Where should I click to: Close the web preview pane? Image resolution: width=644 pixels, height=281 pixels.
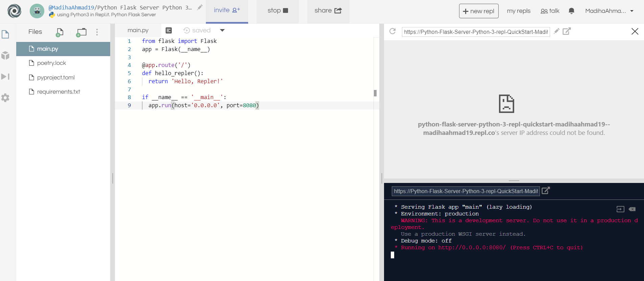tap(635, 31)
